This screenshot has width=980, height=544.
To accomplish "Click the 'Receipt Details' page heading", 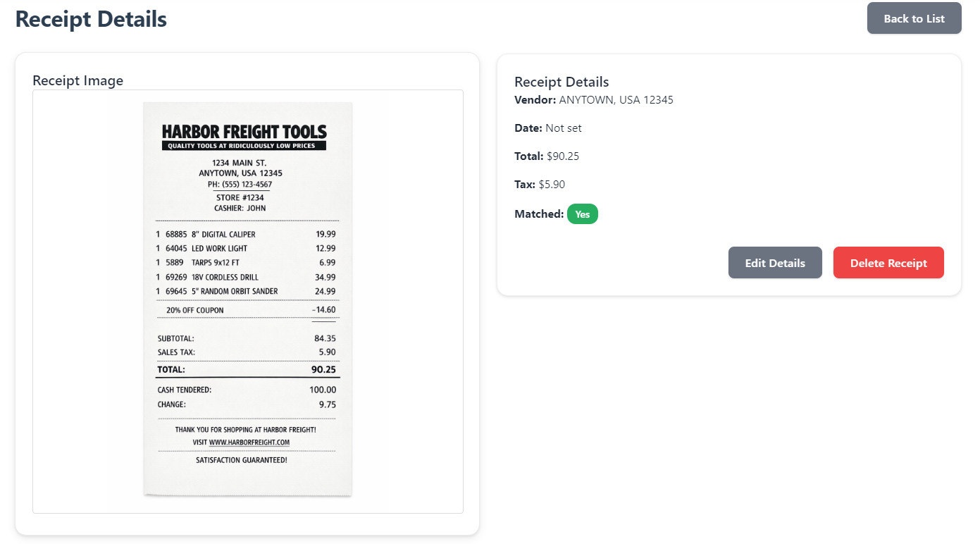I will (x=90, y=19).
